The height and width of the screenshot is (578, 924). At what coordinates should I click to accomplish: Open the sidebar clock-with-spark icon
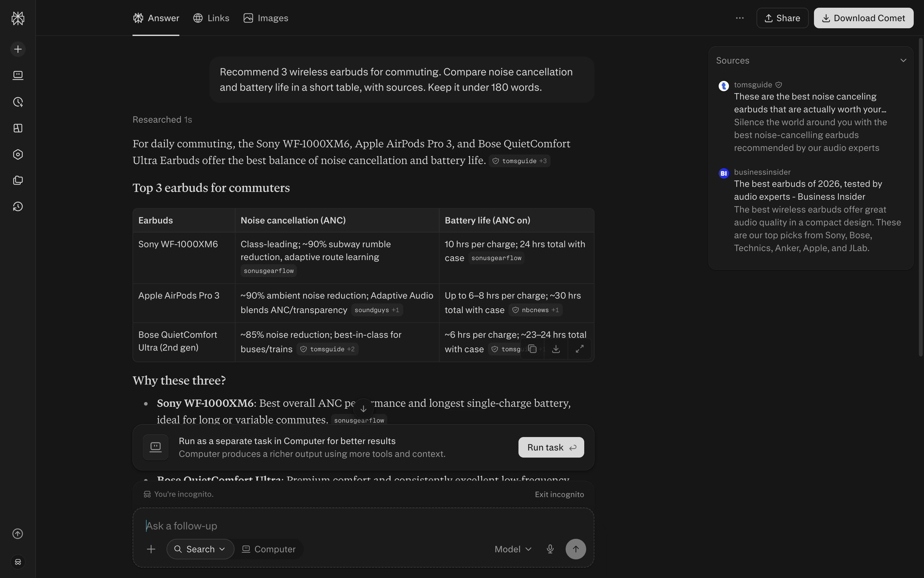18,102
